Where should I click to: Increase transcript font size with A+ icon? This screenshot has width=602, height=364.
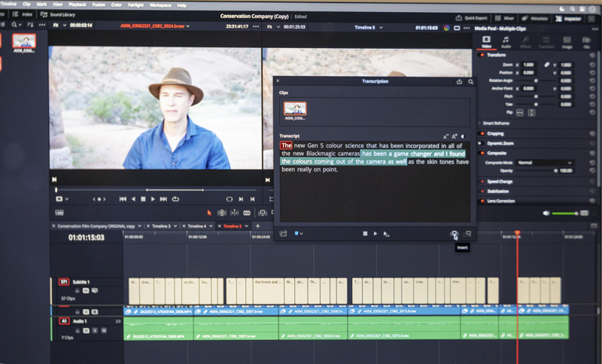click(x=455, y=137)
